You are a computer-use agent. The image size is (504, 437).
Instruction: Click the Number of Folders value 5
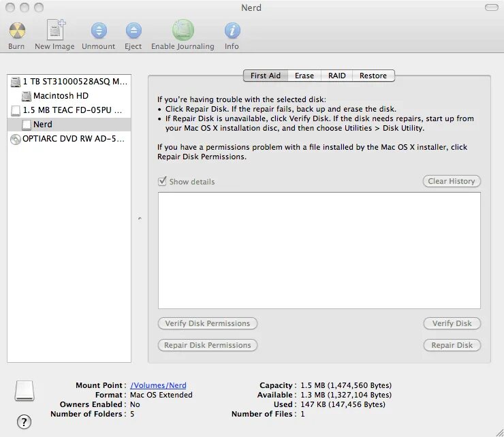pyautogui.click(x=132, y=414)
